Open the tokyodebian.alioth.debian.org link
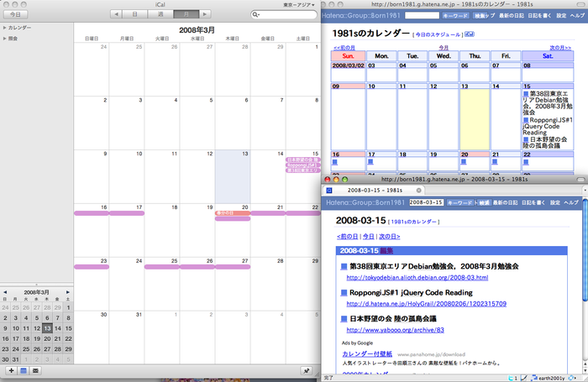588x382 pixels. 417,278
